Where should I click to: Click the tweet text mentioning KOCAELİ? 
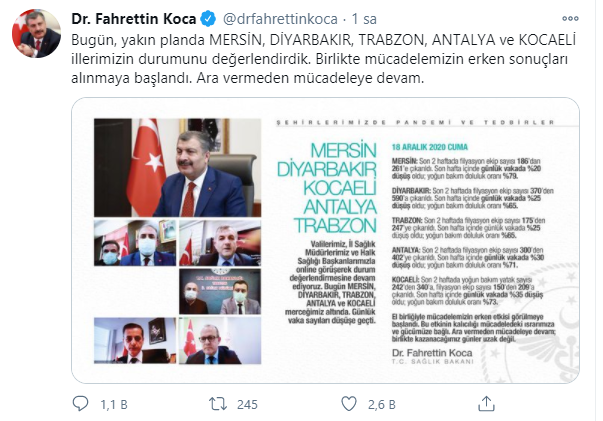tap(323, 59)
